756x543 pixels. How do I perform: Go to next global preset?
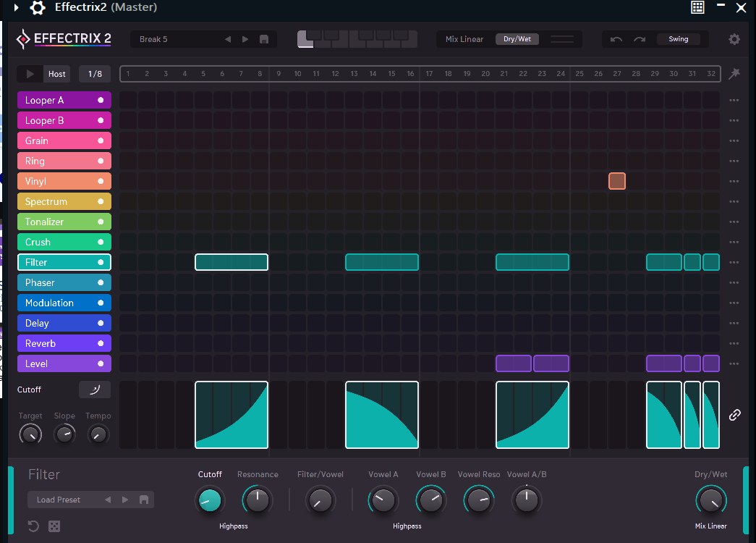coord(245,39)
